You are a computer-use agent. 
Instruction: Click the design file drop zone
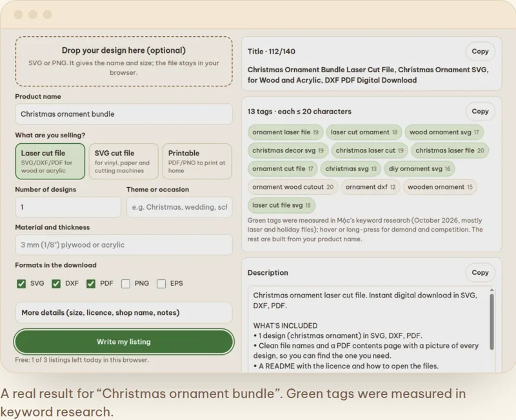click(124, 61)
